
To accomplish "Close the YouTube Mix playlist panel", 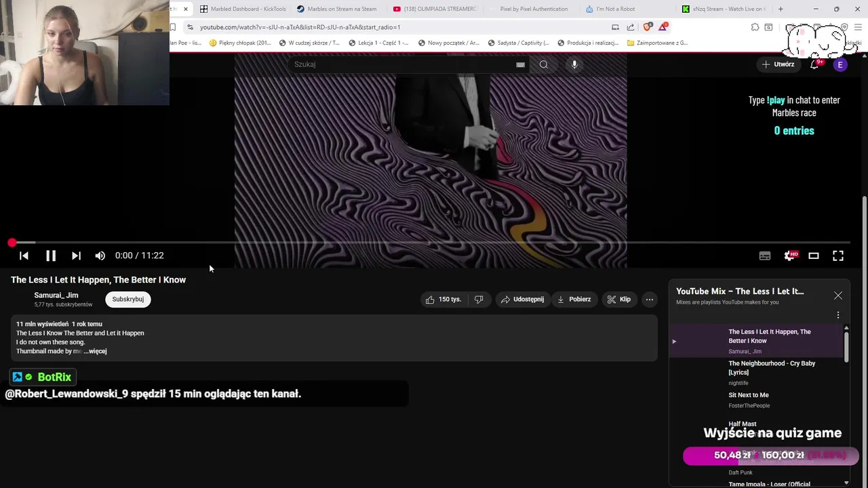I will pos(838,296).
